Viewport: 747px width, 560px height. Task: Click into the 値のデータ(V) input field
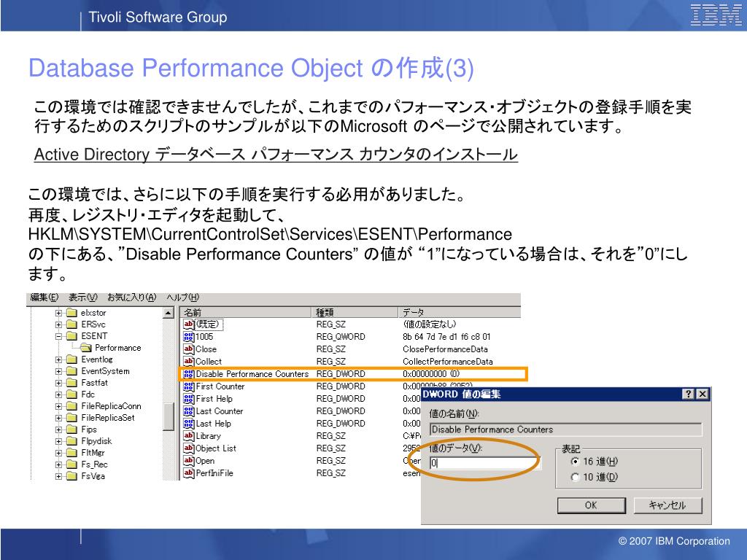485,463
